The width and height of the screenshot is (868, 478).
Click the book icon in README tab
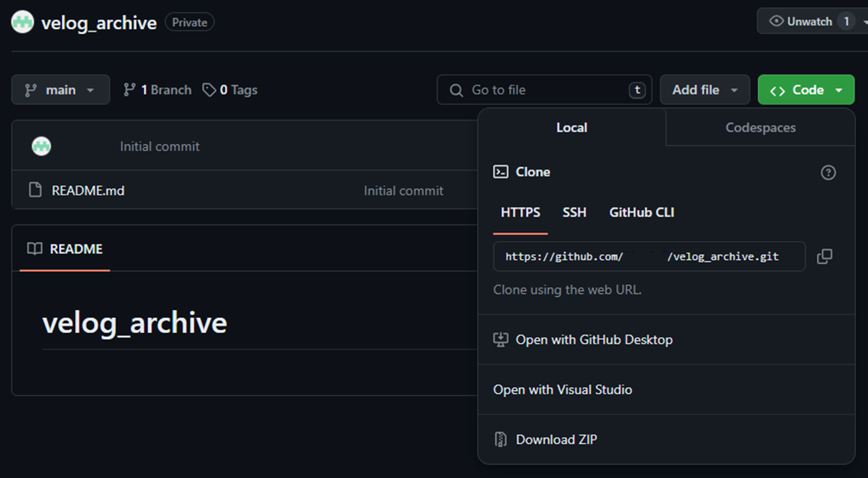[35, 249]
